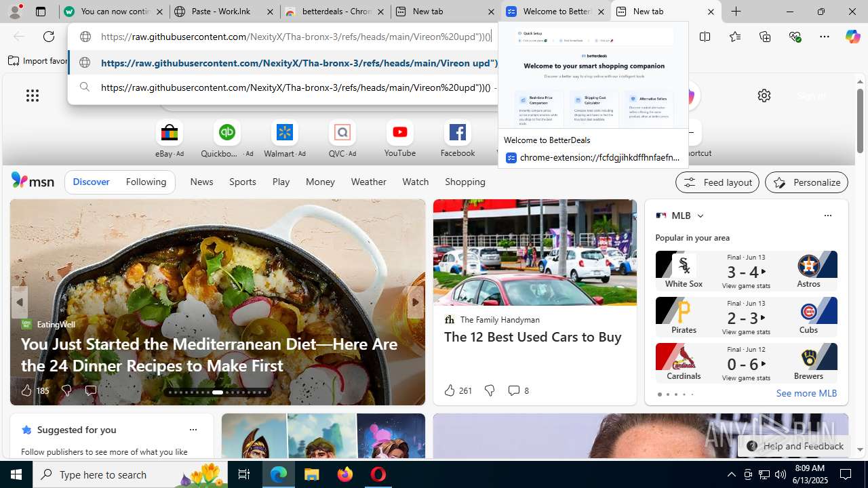
Task: Open the Shopping menu item
Action: coord(465,182)
